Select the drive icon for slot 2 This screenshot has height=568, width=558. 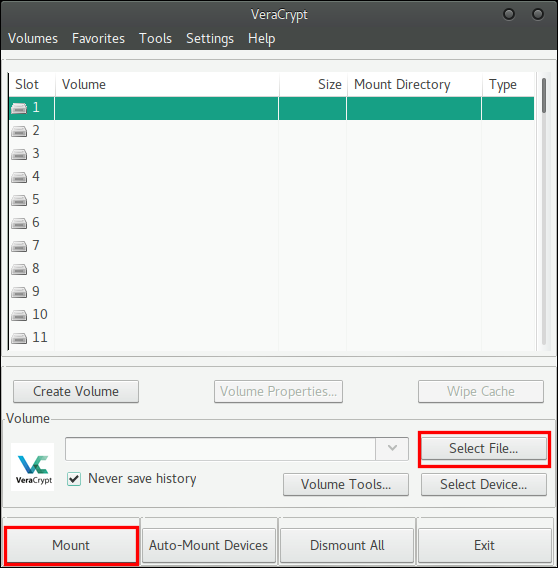(19, 131)
